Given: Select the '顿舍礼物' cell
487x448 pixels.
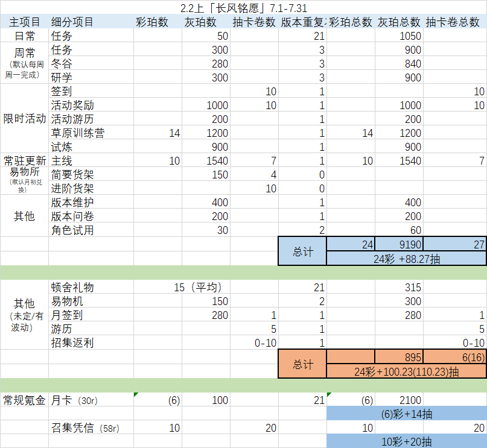Looking at the screenshot, I should 91,287.
